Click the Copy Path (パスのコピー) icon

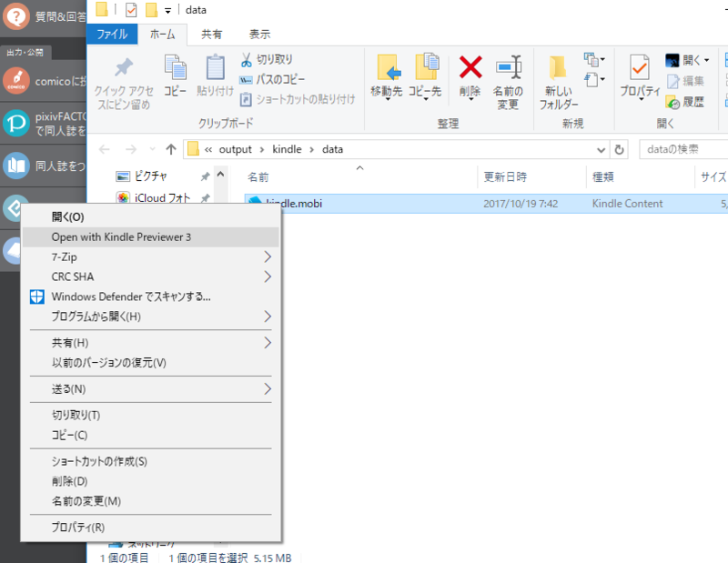coord(246,80)
